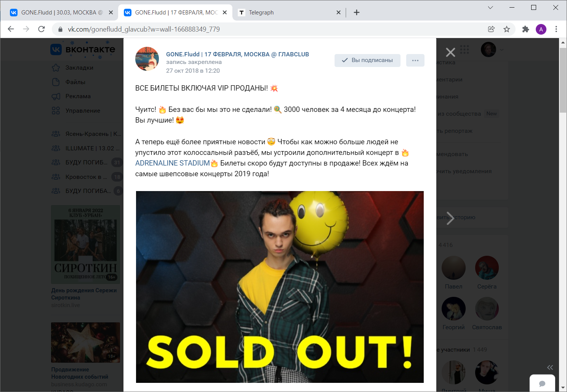Screen dimensions: 567x392
Task: Bookmark this page with the star icon
Action: tap(506, 29)
